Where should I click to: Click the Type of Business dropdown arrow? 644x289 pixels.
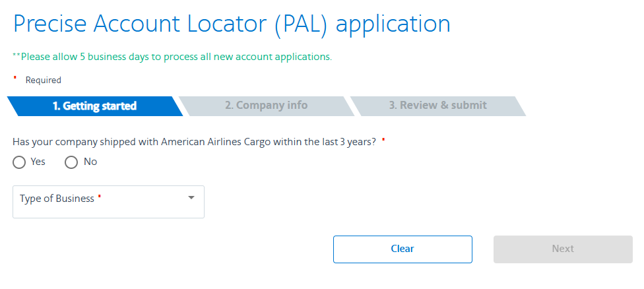tap(191, 197)
